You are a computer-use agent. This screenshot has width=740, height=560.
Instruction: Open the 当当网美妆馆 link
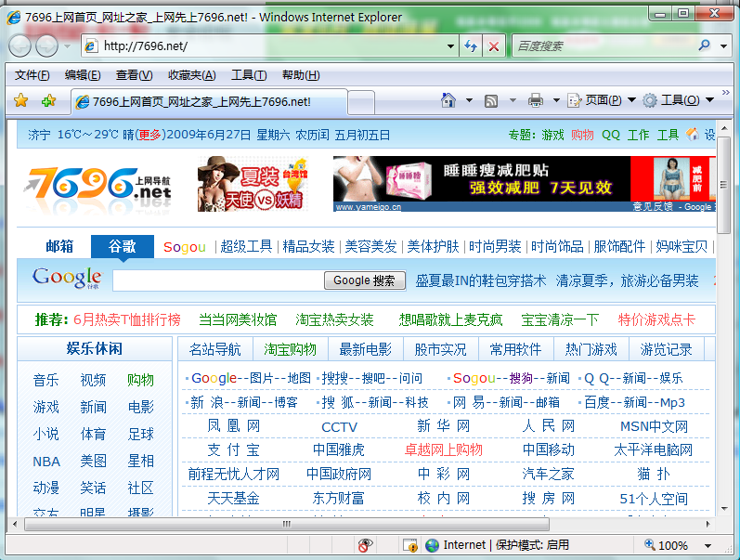coord(238,319)
